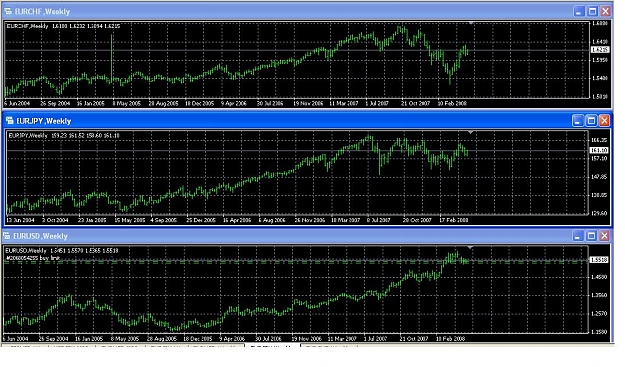The image size is (625, 367).
Task: Minimize the EURUSD Weekly chart window
Action: click(578, 236)
